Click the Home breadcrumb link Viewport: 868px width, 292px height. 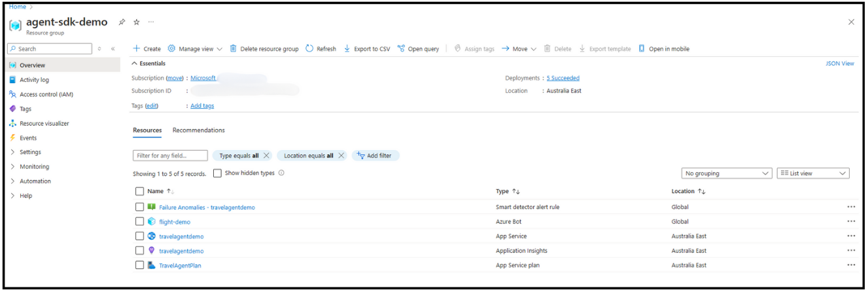click(18, 7)
